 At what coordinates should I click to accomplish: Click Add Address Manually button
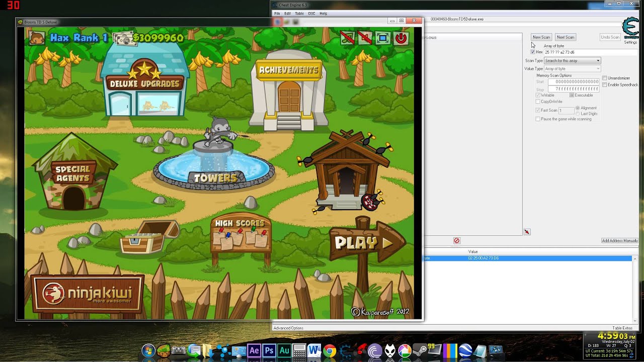pyautogui.click(x=620, y=241)
